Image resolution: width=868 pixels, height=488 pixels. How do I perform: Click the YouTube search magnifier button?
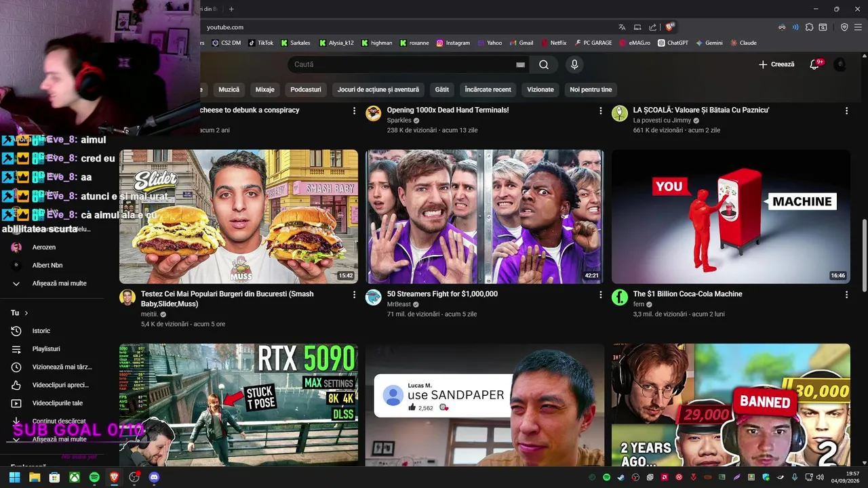(x=544, y=64)
